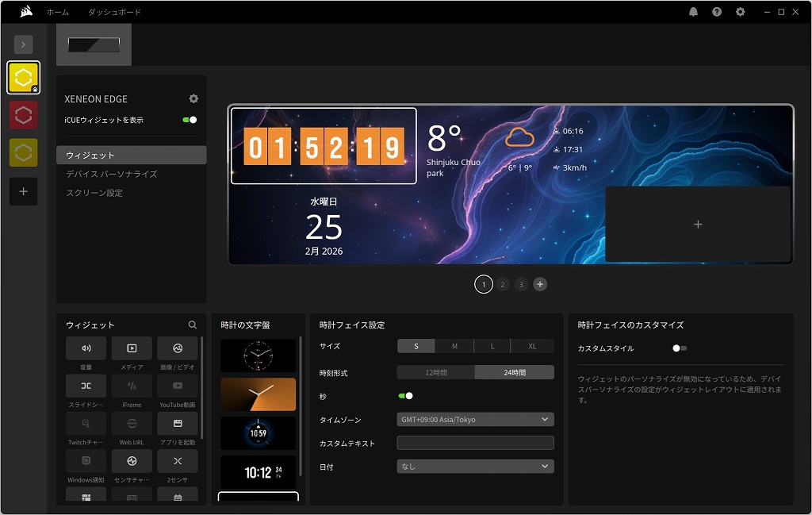Enable カスタムスタイル toggle

680,348
